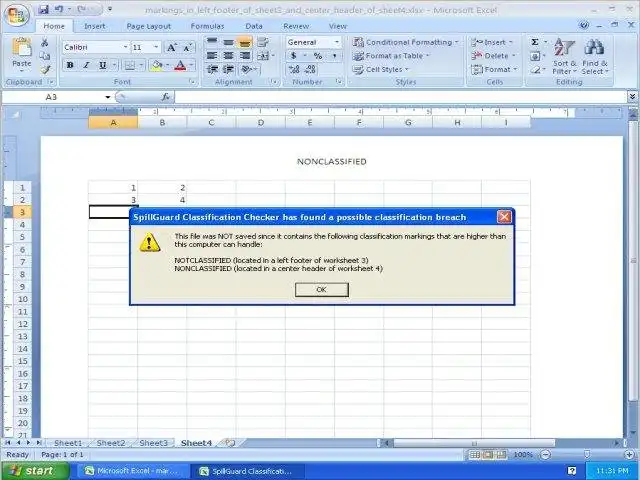Toggle Center text alignment
Image resolution: width=640 pixels, height=480 pixels.
pos(229,56)
